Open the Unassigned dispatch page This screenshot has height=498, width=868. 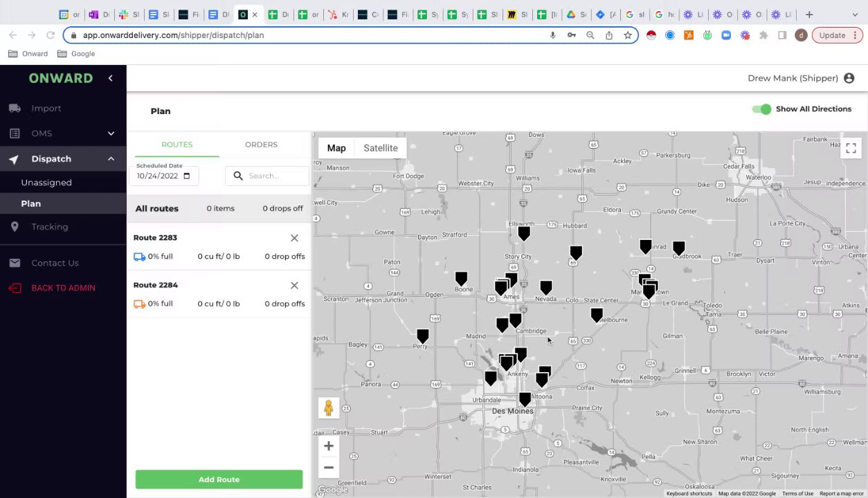[46, 183]
